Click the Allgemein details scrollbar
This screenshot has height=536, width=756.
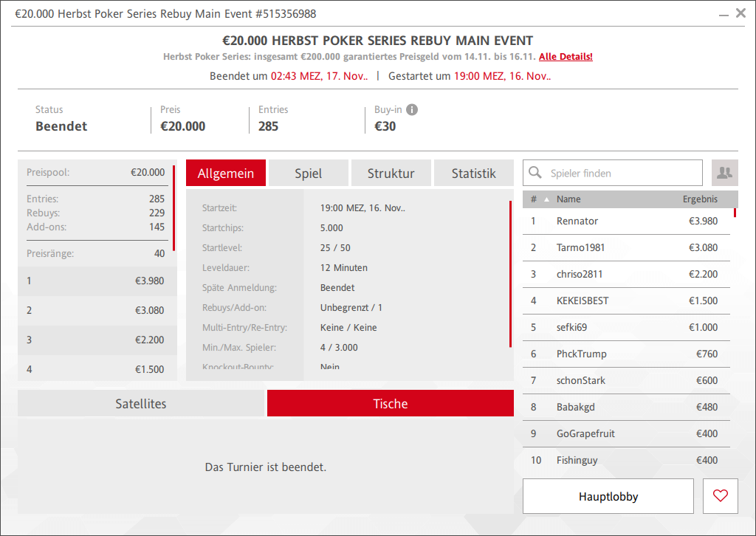coord(510,273)
